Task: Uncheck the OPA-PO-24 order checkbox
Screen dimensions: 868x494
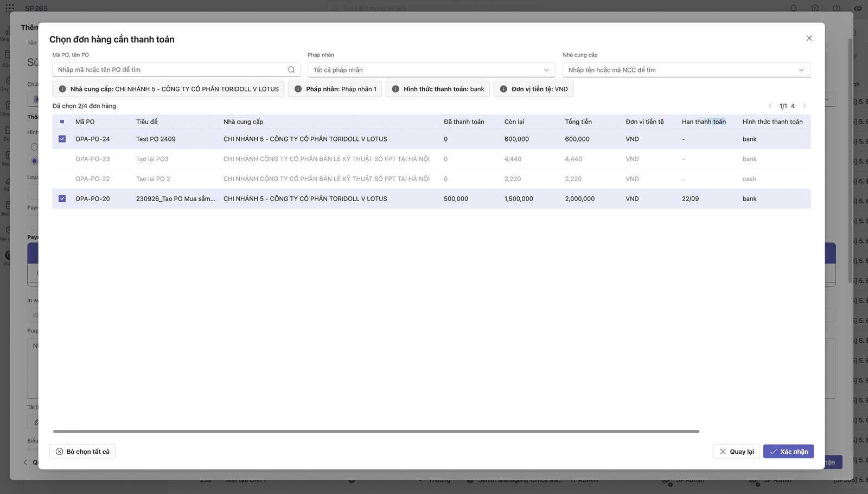Action: (x=62, y=139)
